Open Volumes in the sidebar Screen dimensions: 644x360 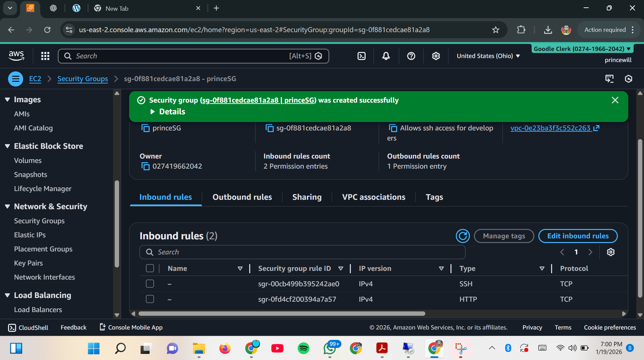(x=28, y=161)
